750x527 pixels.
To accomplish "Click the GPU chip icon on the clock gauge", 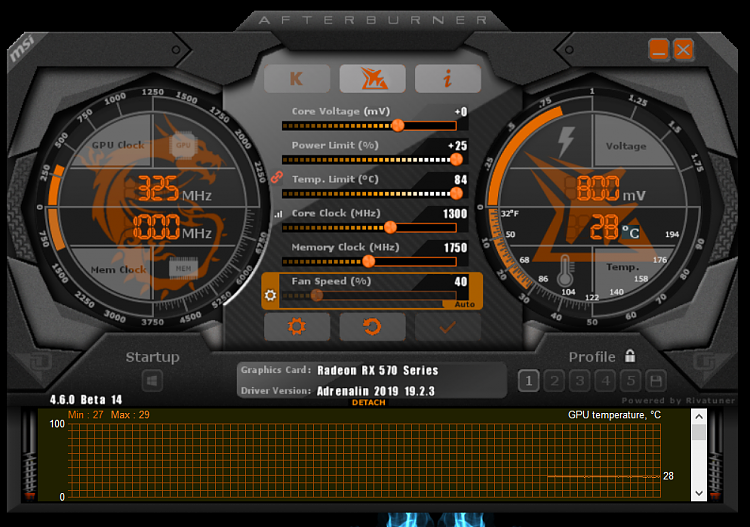I will tap(183, 145).
